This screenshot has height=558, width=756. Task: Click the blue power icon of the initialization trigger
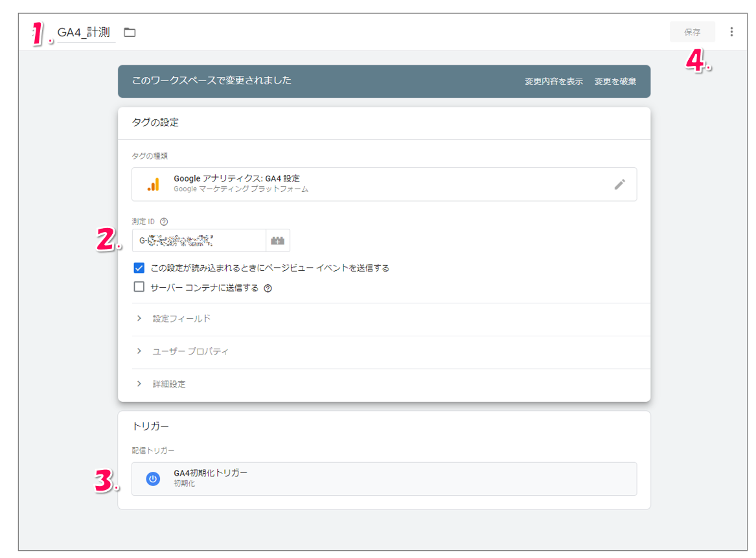pos(153,479)
